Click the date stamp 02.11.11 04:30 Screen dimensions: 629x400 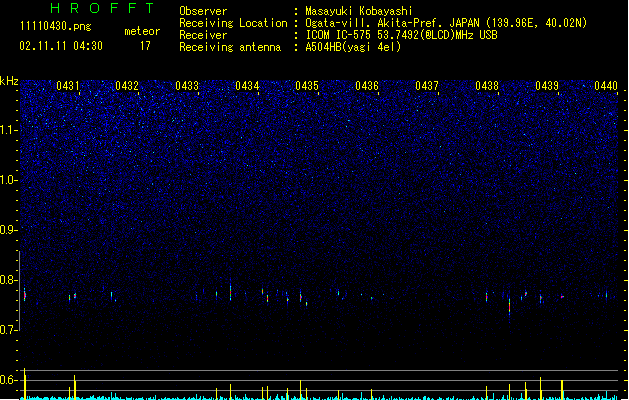[x=61, y=46]
